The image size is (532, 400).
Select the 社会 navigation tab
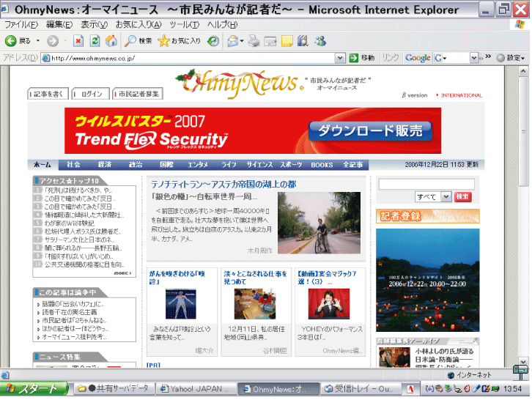click(x=73, y=165)
